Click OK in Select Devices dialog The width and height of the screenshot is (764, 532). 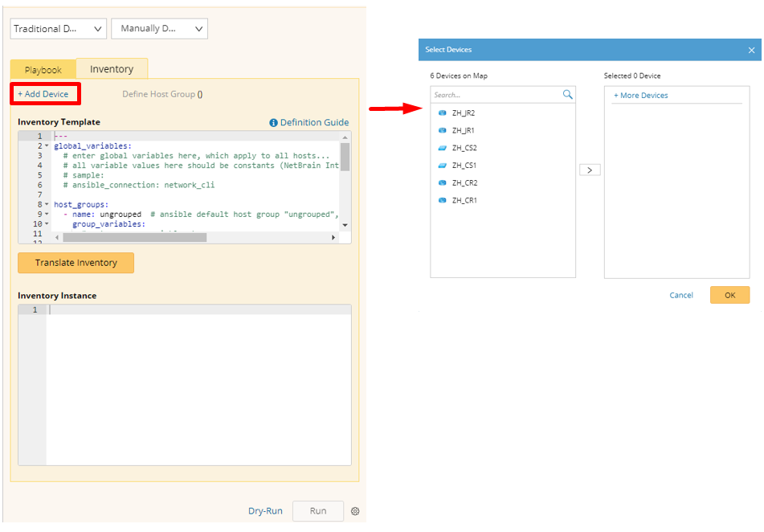[729, 295]
